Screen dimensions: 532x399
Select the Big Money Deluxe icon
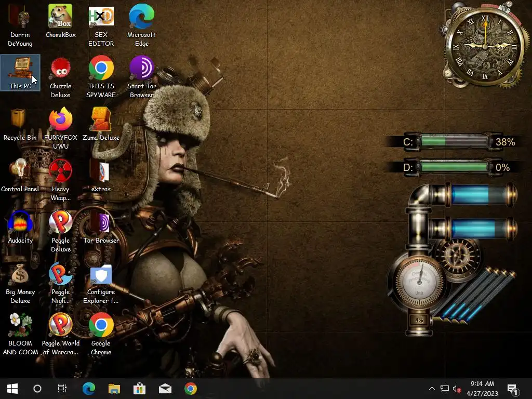pyautogui.click(x=20, y=283)
